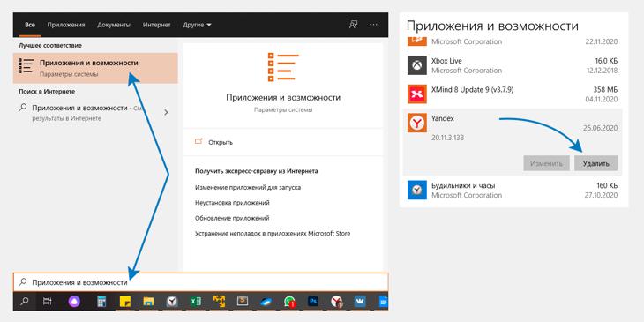Viewport: 644px width, 322px height.
Task: Launch the purple Alice assistant on the taskbar
Action: pyautogui.click(x=74, y=302)
